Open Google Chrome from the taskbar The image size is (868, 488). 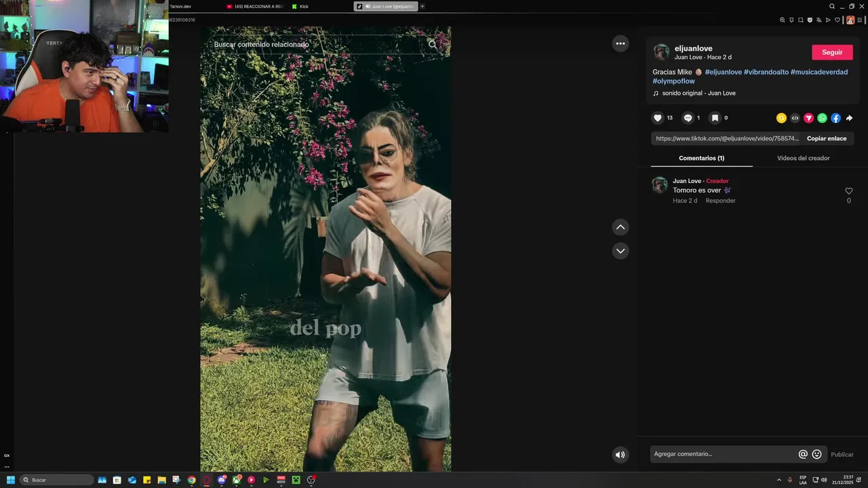coord(192,480)
